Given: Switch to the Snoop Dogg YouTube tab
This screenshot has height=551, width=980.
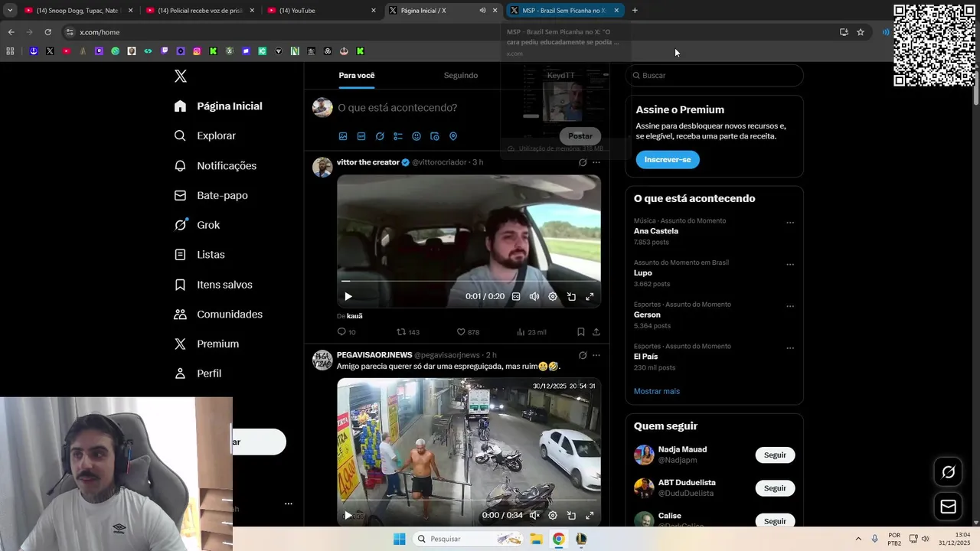Looking at the screenshot, I should coord(78,11).
